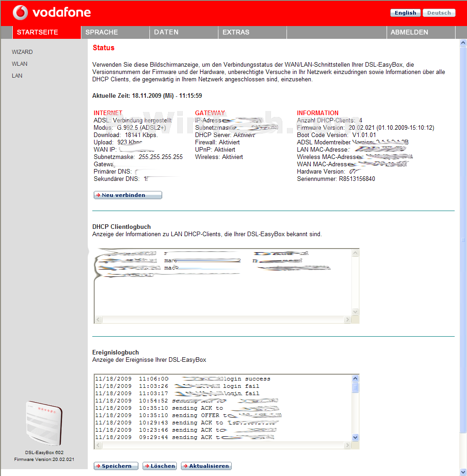Click the 10:29:43 sending ACK log entry
The image size is (467, 476).
coord(187,423)
